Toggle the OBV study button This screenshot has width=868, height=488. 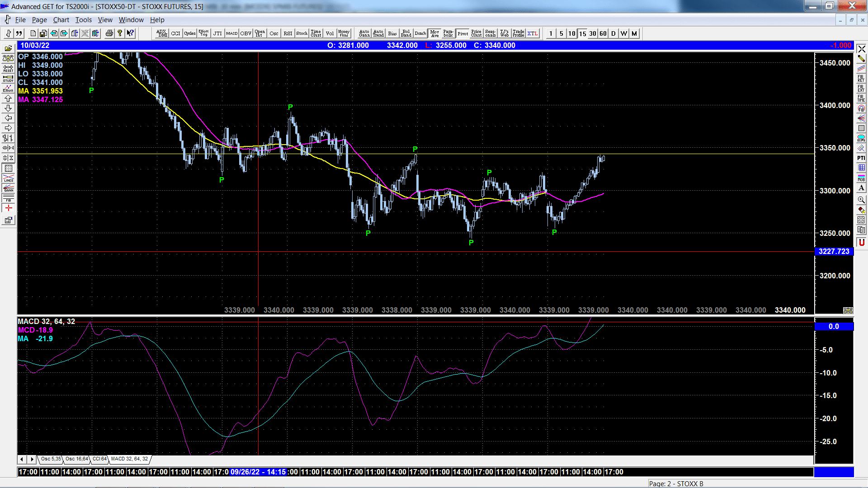(246, 33)
